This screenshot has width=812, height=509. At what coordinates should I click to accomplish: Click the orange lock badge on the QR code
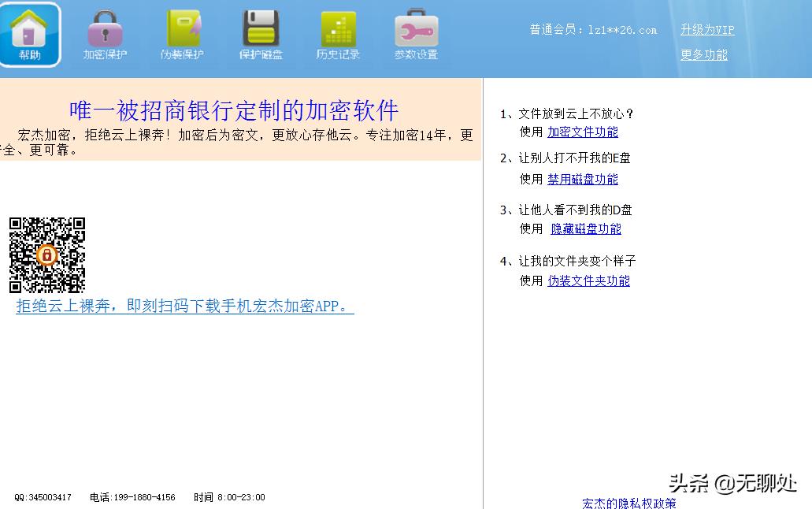point(47,254)
